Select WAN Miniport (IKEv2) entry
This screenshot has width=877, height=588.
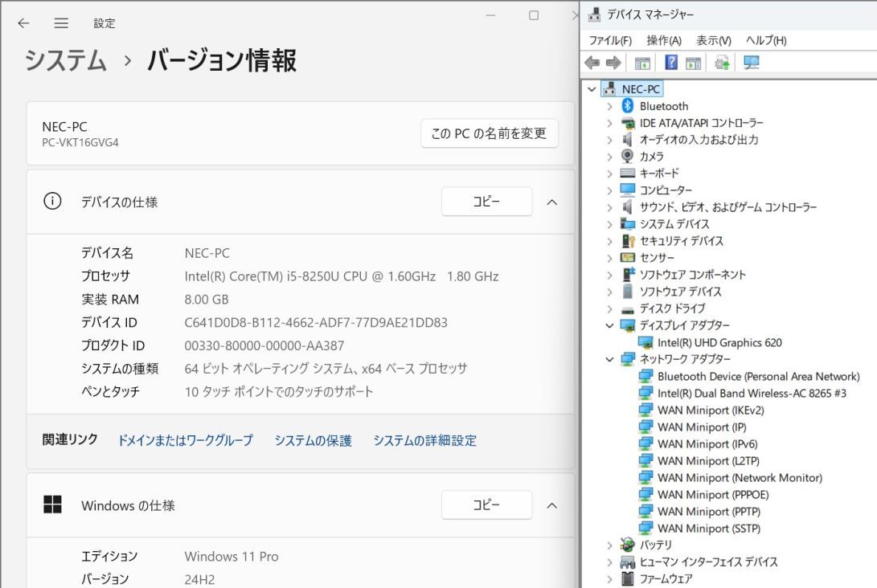coord(711,410)
